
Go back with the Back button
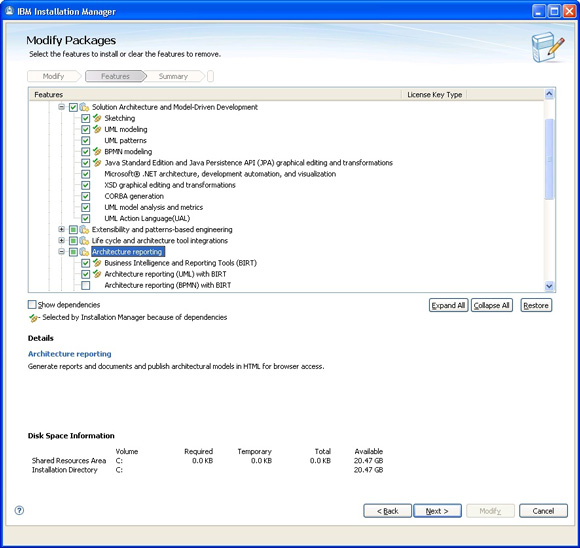(387, 511)
